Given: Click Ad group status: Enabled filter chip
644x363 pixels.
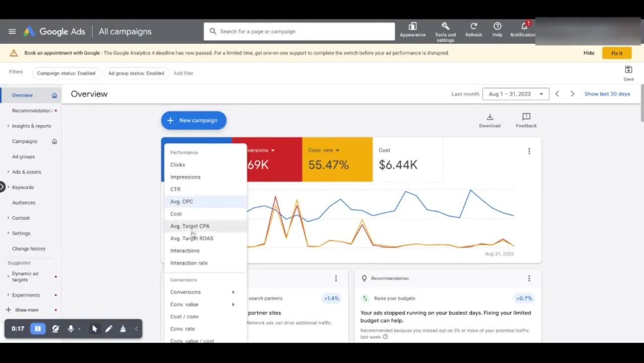Looking at the screenshot, I should (x=136, y=73).
